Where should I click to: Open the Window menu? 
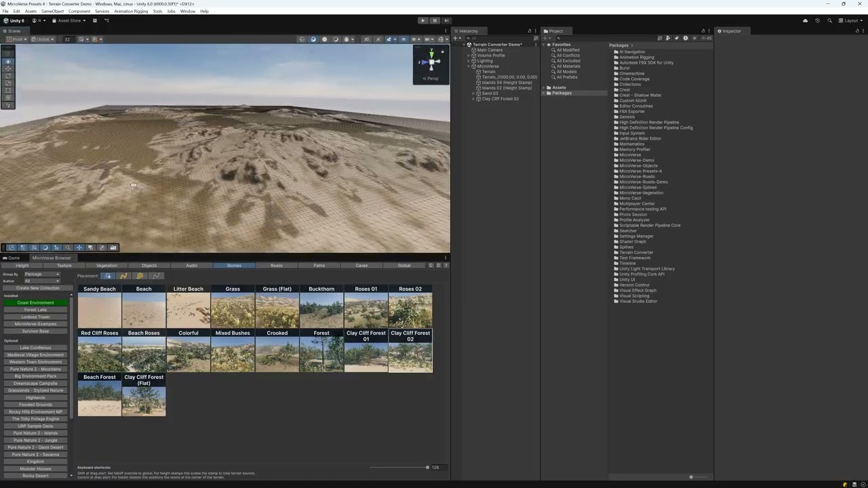click(x=188, y=12)
